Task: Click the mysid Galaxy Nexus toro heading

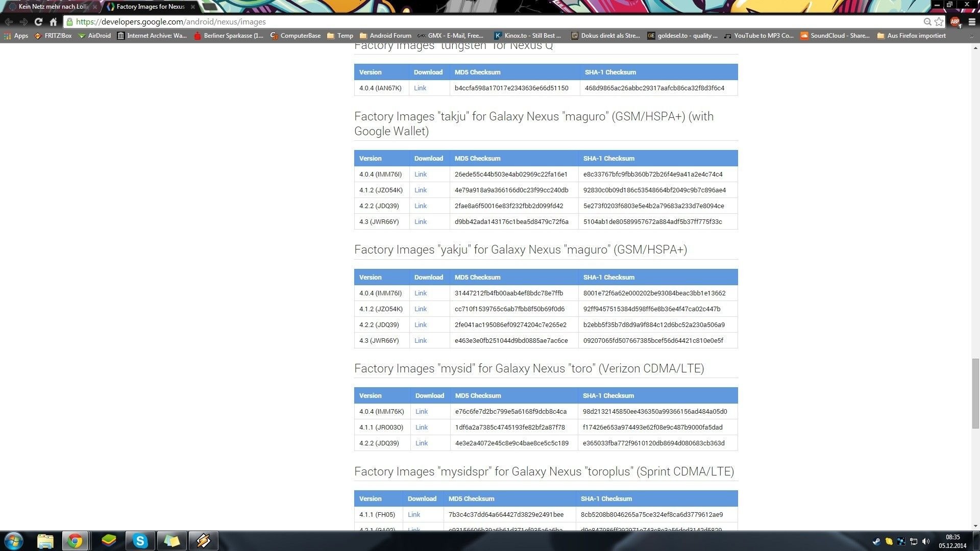Action: [529, 368]
